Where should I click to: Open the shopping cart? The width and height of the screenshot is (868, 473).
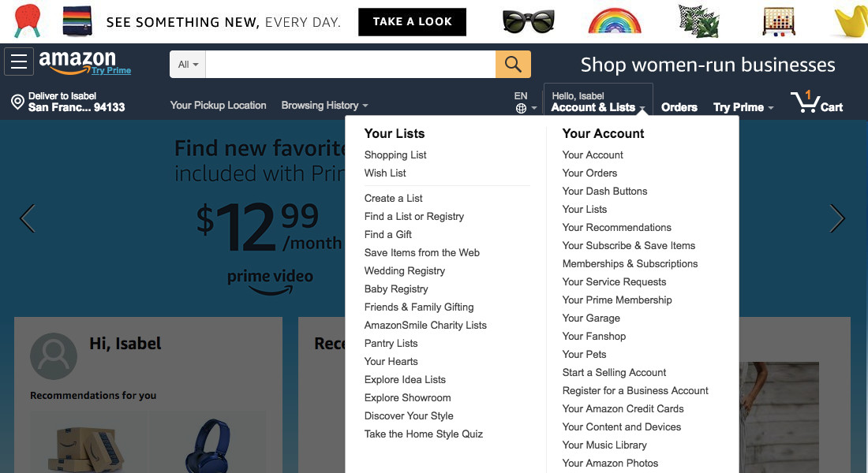pos(817,103)
